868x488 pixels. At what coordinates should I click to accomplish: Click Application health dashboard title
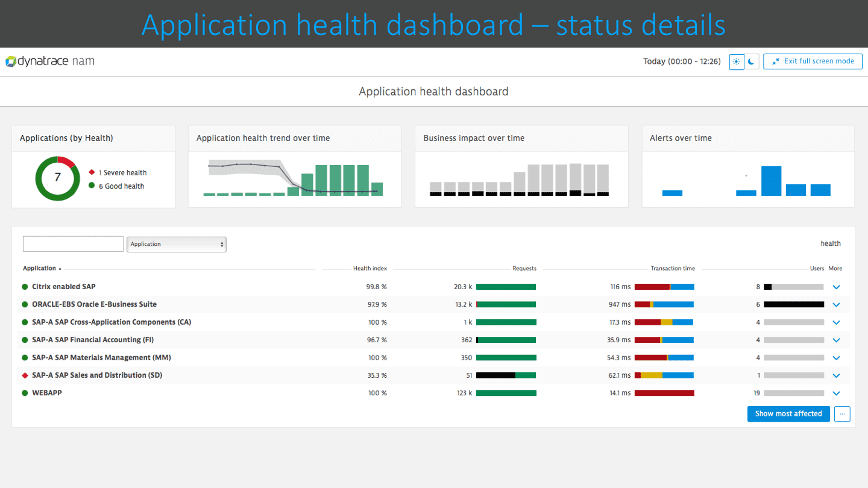point(433,92)
